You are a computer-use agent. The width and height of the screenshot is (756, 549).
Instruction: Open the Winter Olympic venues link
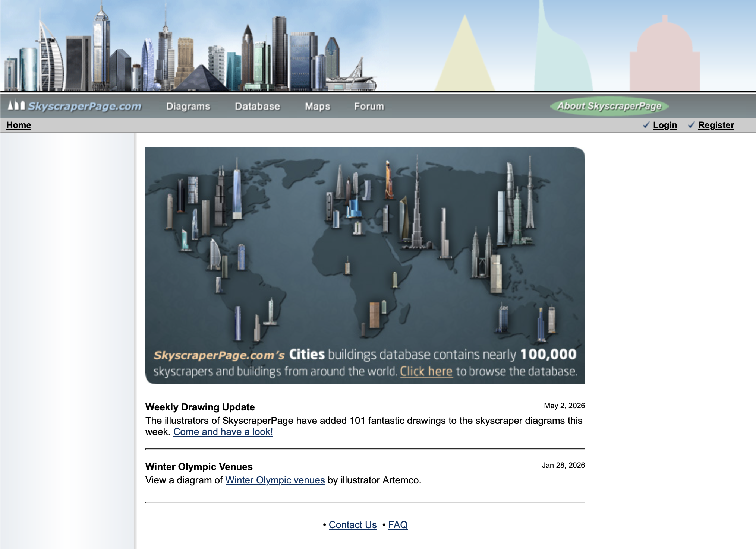click(275, 480)
